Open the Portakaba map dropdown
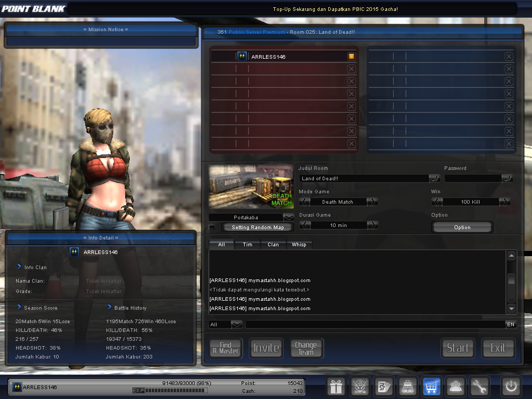532x399 pixels. click(289, 217)
